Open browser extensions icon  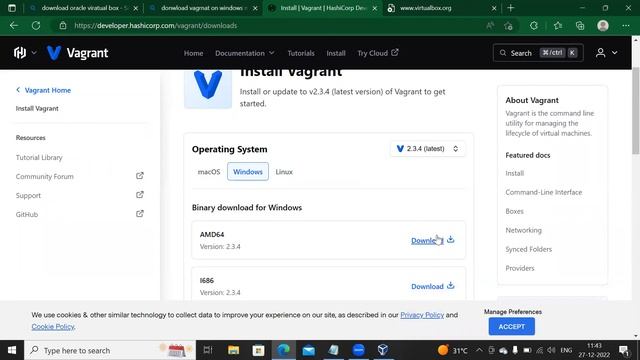point(534,26)
